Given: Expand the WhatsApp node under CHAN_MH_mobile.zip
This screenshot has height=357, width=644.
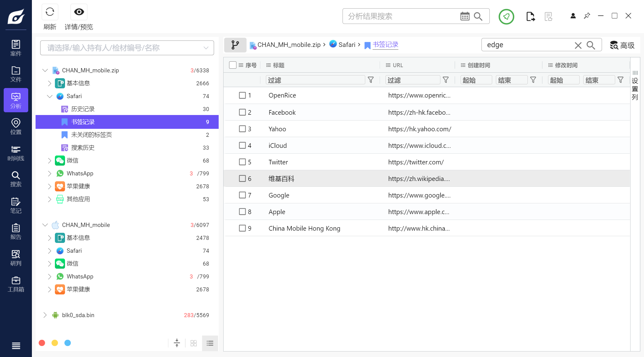Looking at the screenshot, I should tap(49, 173).
